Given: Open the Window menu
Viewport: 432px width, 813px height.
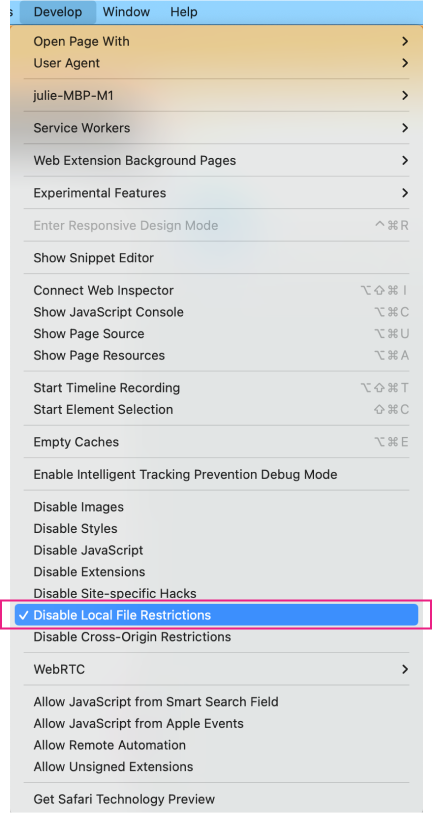Looking at the screenshot, I should pyautogui.click(x=126, y=11).
